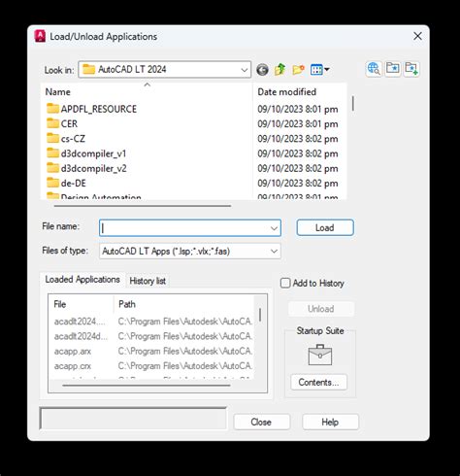Select the acapp.arx loaded application row
The width and height of the screenshot is (460, 476).
[x=152, y=352]
